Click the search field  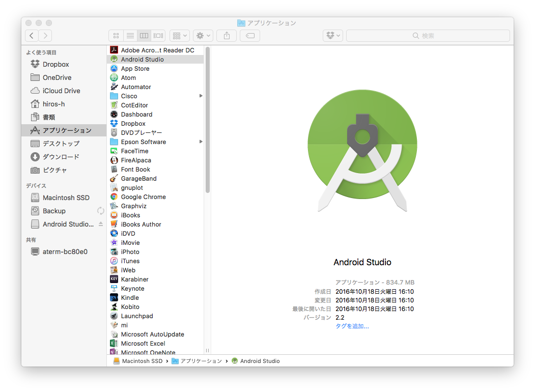(x=428, y=36)
